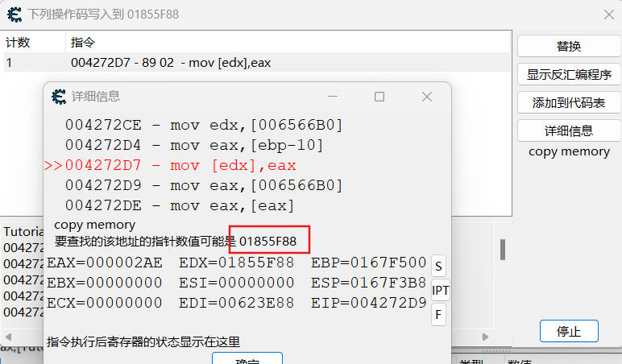Viewport: 622px width, 364px height.
Task: Click the Cheat Engine icon in the main window title bar
Action: click(14, 14)
